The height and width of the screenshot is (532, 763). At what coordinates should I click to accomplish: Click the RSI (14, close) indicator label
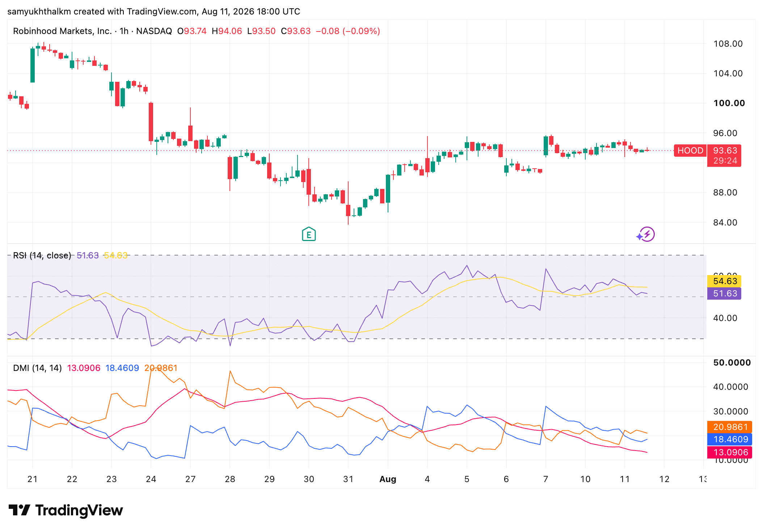(42, 256)
